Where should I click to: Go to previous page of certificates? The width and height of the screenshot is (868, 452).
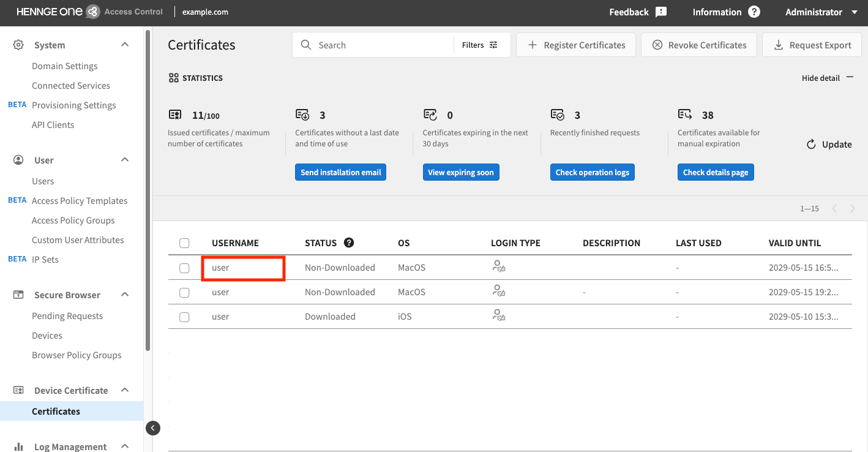tap(834, 209)
